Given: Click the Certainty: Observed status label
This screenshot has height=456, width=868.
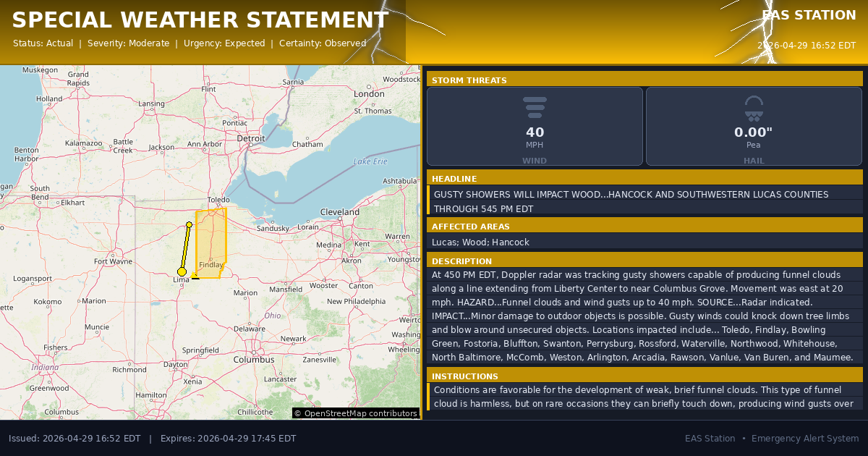Looking at the screenshot, I should 323,43.
